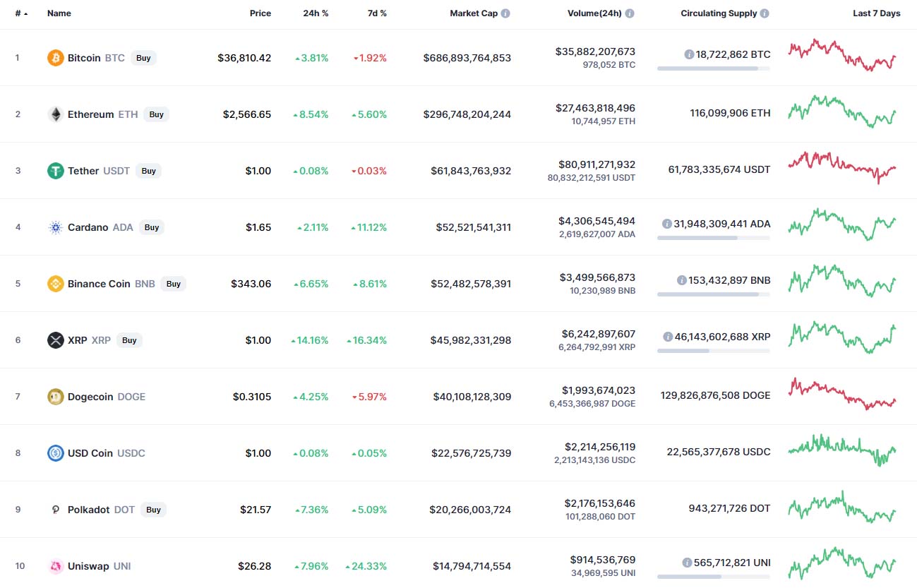Screen dimensions: 917x588
Task: Click Bitcoin circulating supply progress bar
Action: pyautogui.click(x=714, y=68)
